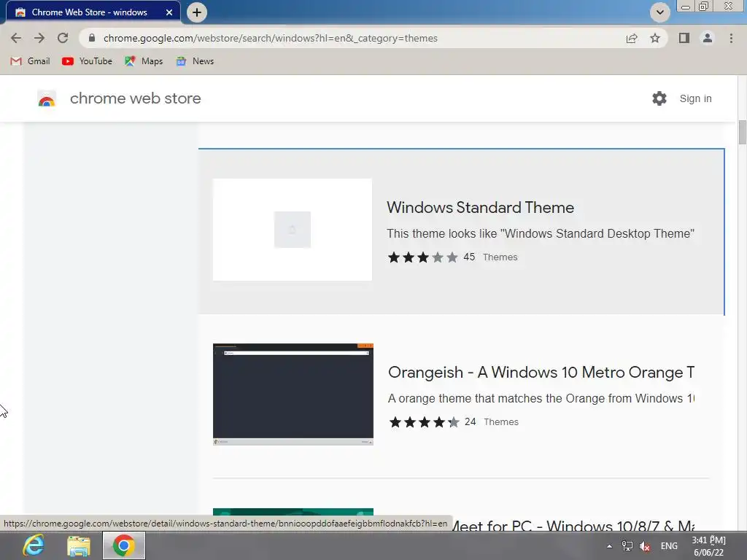Viewport: 747px width, 560px height.
Task: Click the forward navigation arrow
Action: pos(39,38)
